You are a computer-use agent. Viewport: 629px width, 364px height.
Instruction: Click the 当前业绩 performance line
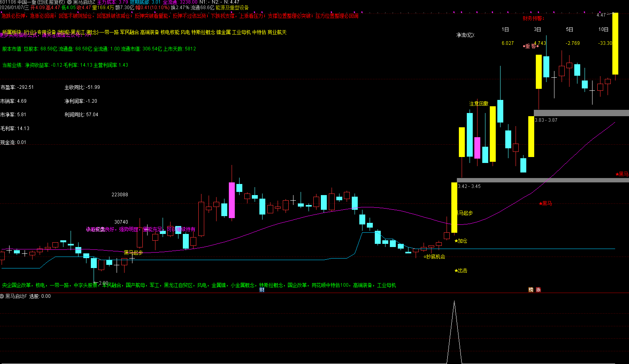click(x=65, y=65)
